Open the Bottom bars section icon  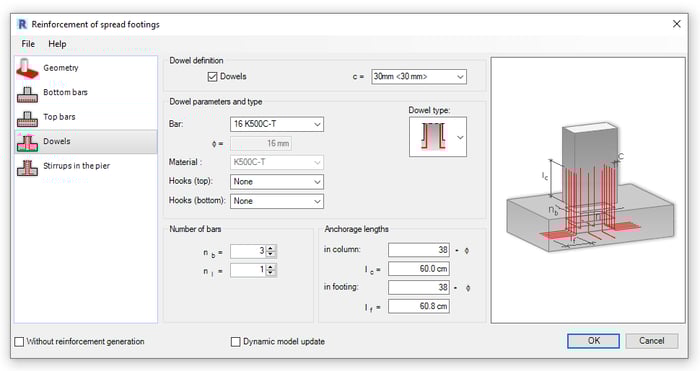pos(28,93)
